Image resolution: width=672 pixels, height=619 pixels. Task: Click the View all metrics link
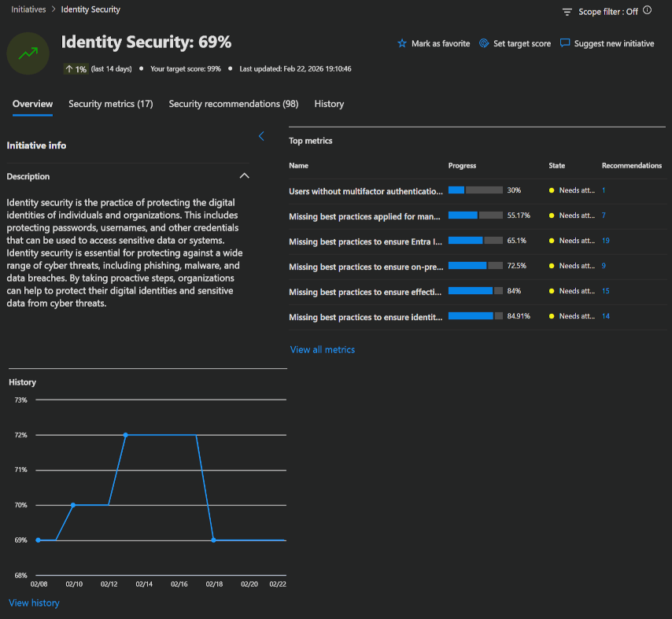pyautogui.click(x=323, y=349)
